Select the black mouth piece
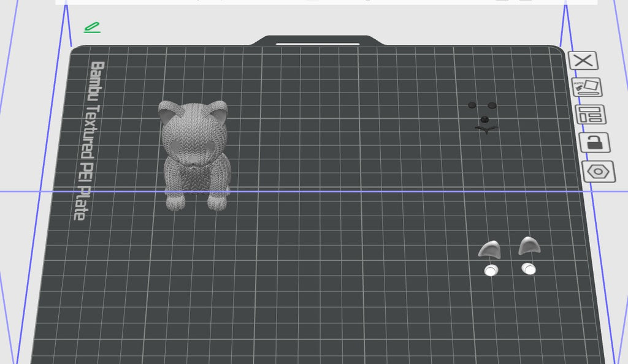628x364 pixels. tap(486, 129)
